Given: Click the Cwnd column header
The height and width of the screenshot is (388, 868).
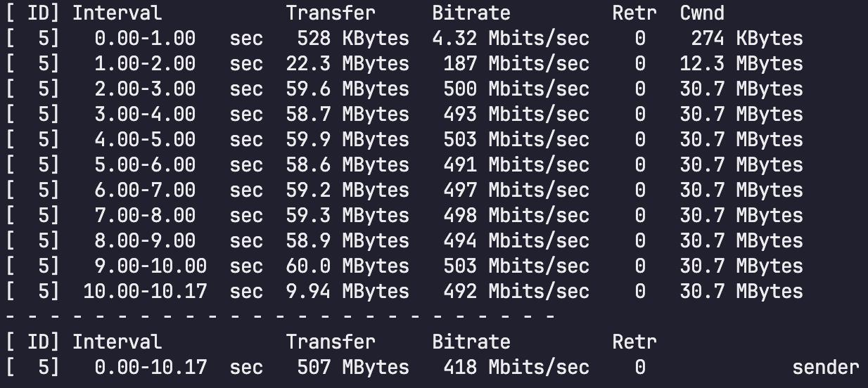Looking at the screenshot, I should click(701, 13).
